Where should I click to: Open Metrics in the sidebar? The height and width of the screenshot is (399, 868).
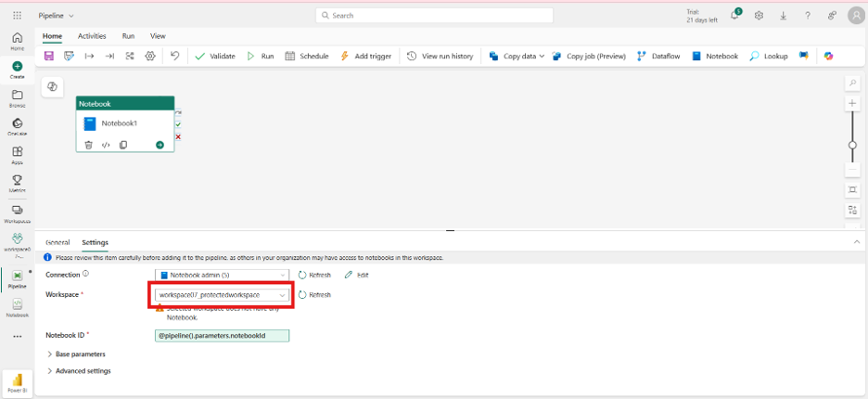(18, 184)
